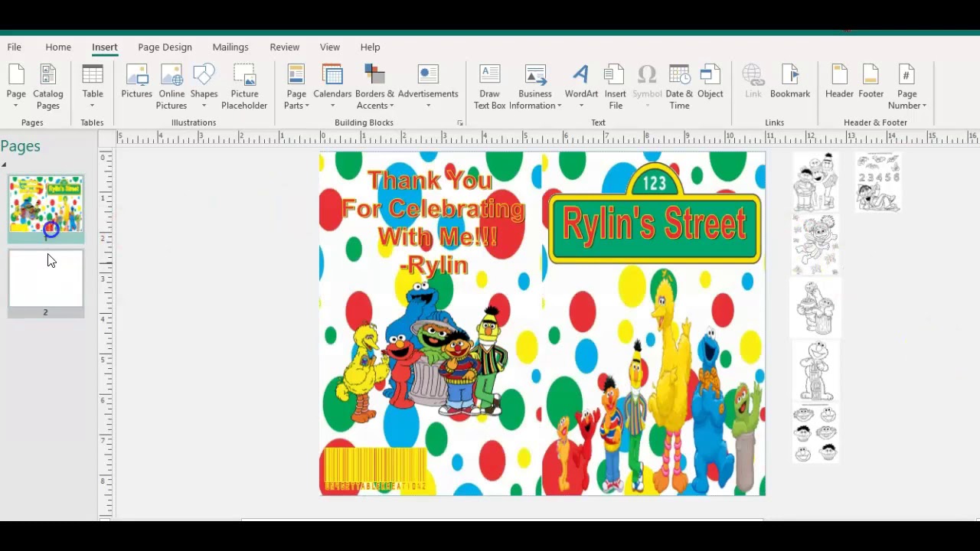The image size is (980, 551).
Task: Click the Pages pane heading
Action: pos(21,146)
